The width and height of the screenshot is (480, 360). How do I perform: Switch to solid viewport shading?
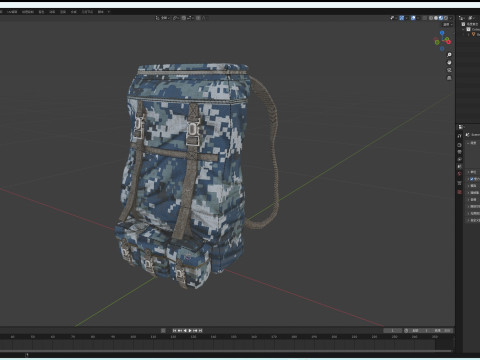tap(436, 18)
